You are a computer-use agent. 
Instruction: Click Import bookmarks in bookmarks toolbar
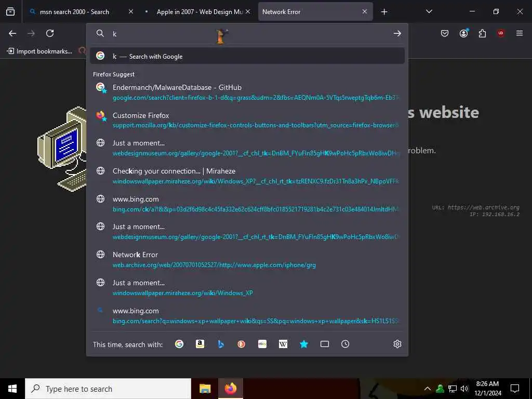pyautogui.click(x=39, y=51)
